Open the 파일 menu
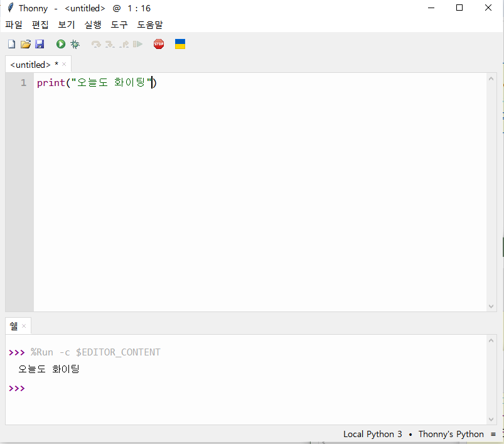Image resolution: width=504 pixels, height=444 pixels. point(14,24)
